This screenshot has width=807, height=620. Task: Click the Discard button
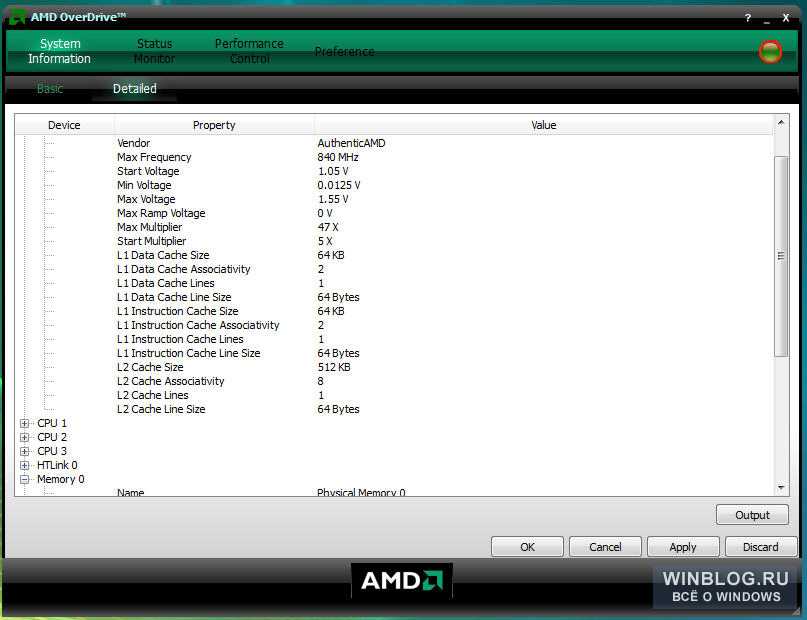[x=761, y=547]
